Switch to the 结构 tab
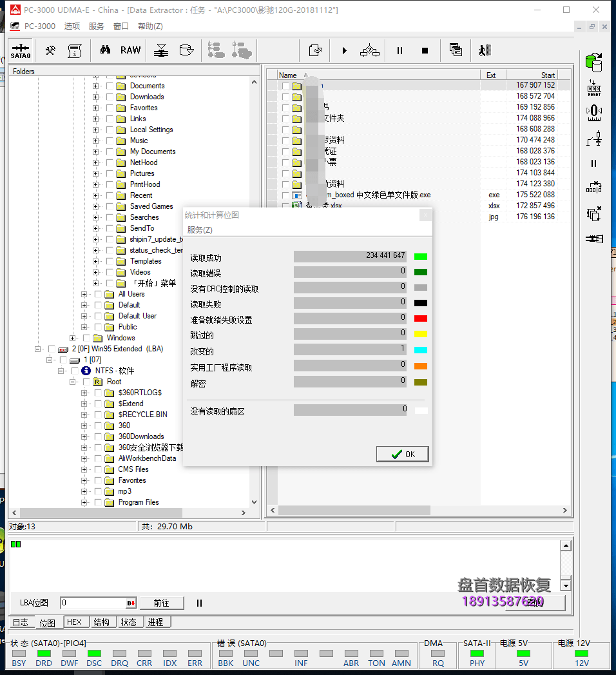This screenshot has width=616, height=675. 102,622
